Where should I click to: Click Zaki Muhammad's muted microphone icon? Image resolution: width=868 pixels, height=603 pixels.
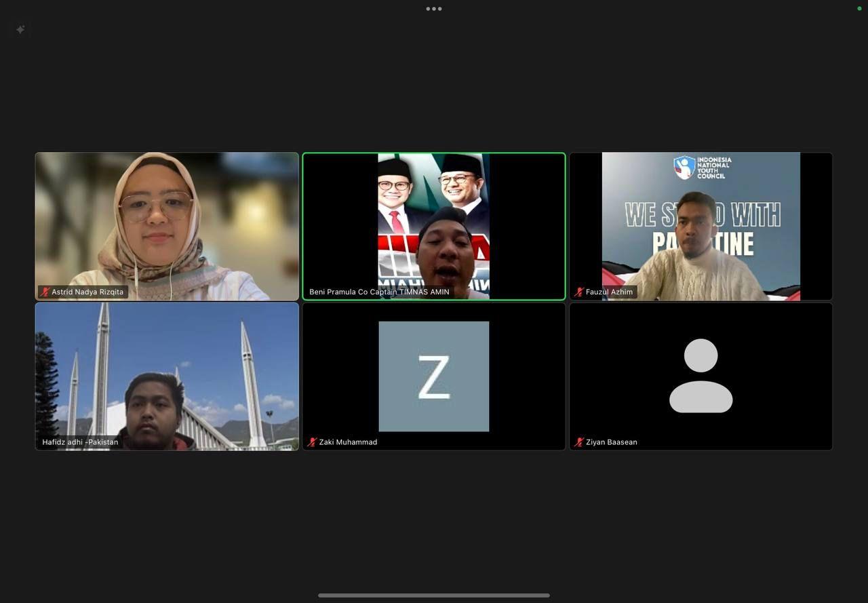[x=313, y=442]
